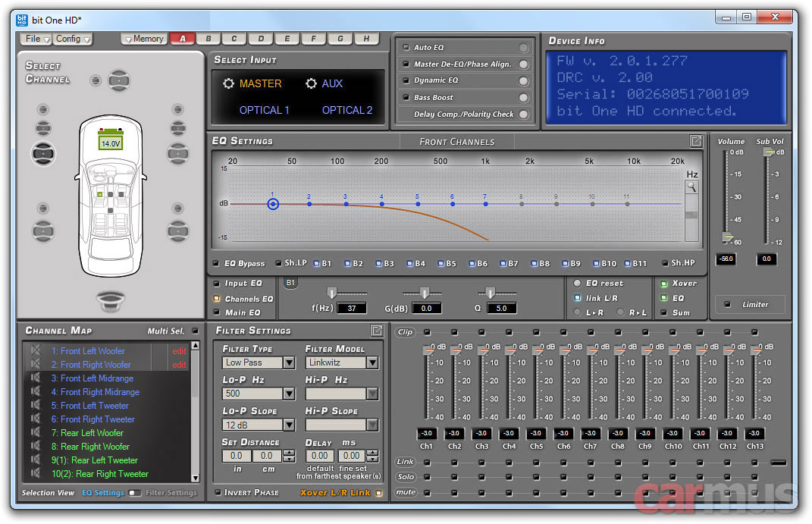Click speaker icon for Rear Right Woofer row
This screenshot has width=812, height=524.
(35, 446)
